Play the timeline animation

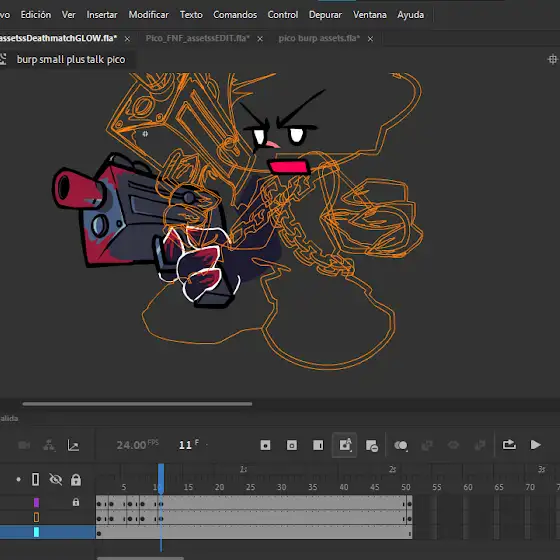[535, 445]
